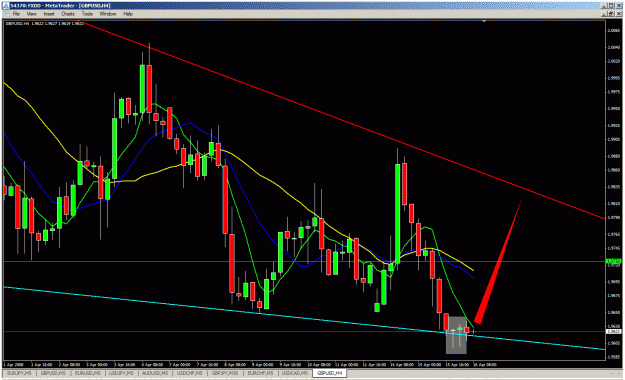
Task: Restore down the GBPUSD,H4 chart child window
Action: tap(610, 14)
